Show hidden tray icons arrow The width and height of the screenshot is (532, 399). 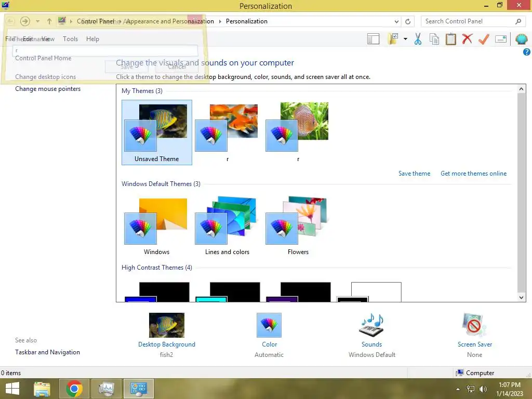tap(458, 389)
